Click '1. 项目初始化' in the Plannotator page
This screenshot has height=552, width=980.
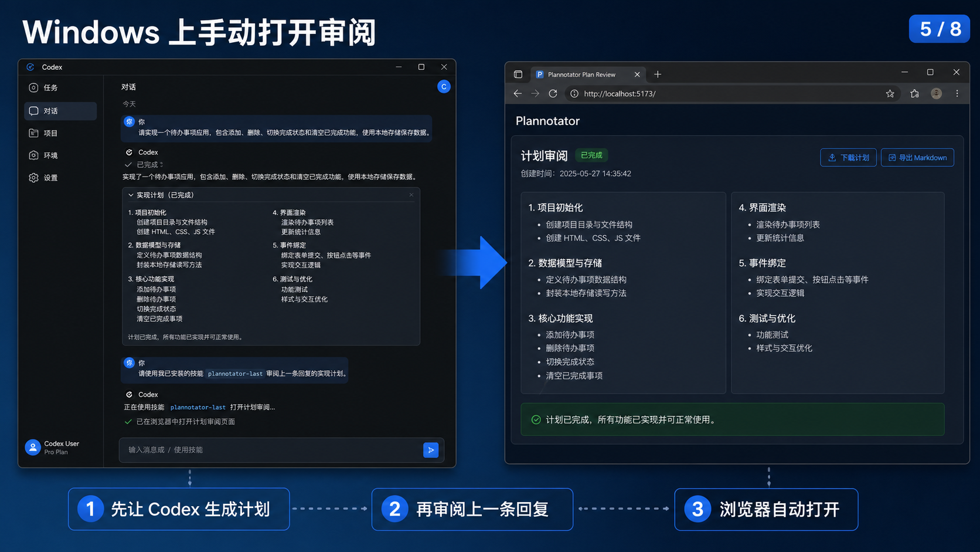click(x=556, y=208)
